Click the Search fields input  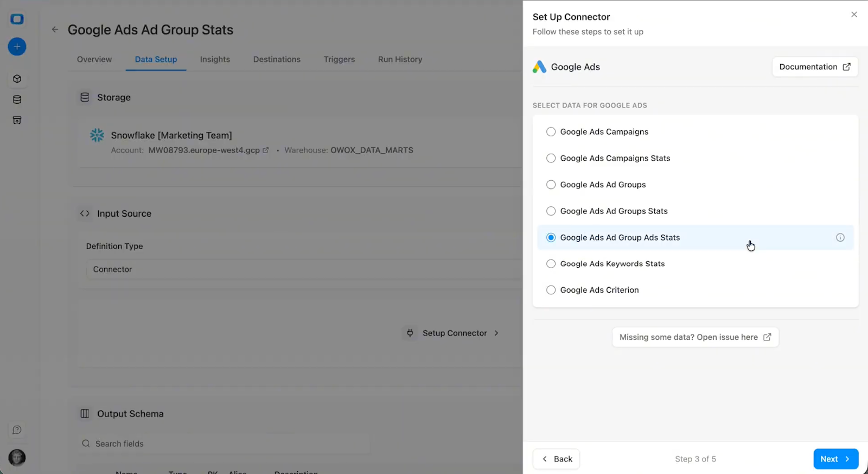pyautogui.click(x=224, y=444)
